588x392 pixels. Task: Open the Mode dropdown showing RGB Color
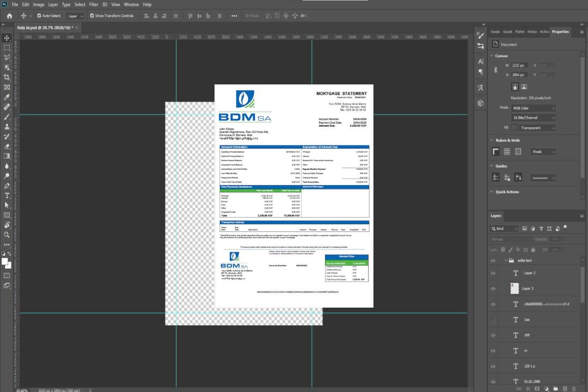(x=534, y=108)
